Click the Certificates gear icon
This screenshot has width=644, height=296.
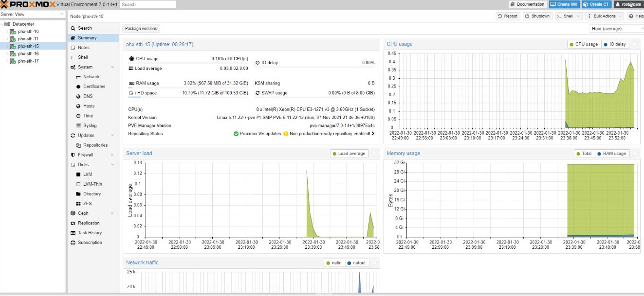(78, 87)
